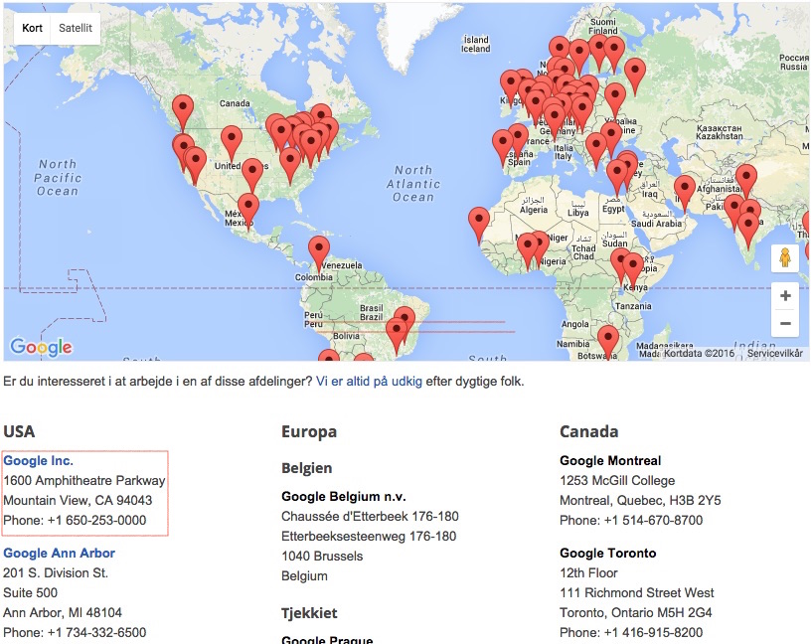The width and height of the screenshot is (812, 644).
Task: Click the 'Suite 500' line
Action: [30, 592]
